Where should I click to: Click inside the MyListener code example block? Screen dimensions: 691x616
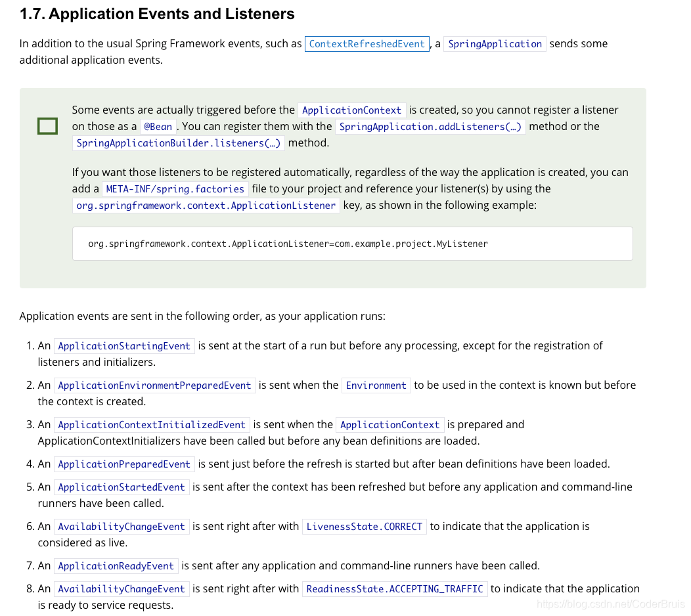(353, 244)
